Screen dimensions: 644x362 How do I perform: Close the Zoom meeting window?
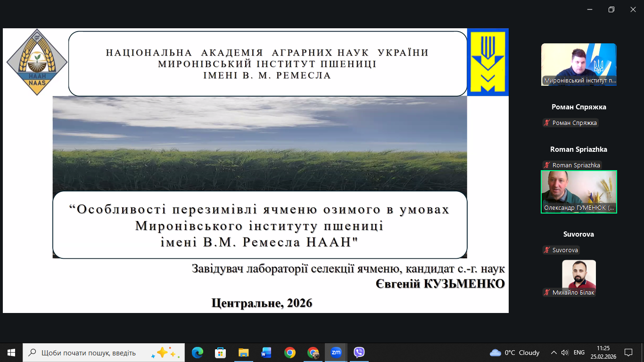[633, 9]
